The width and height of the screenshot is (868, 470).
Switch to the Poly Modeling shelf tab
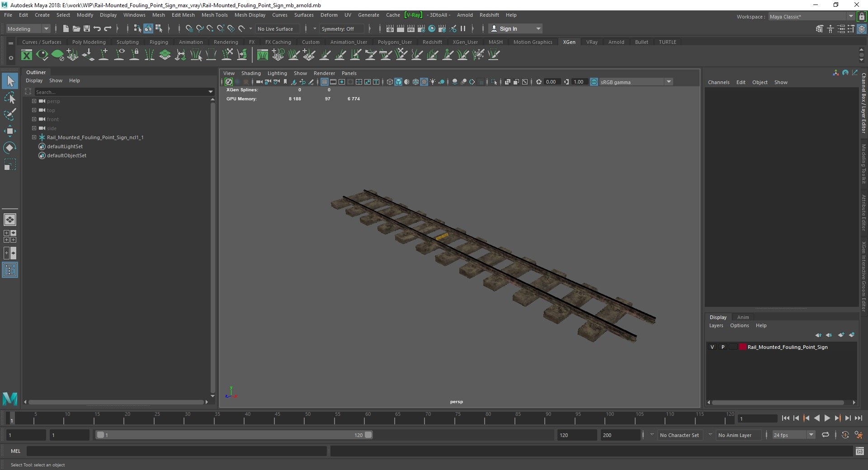89,42
